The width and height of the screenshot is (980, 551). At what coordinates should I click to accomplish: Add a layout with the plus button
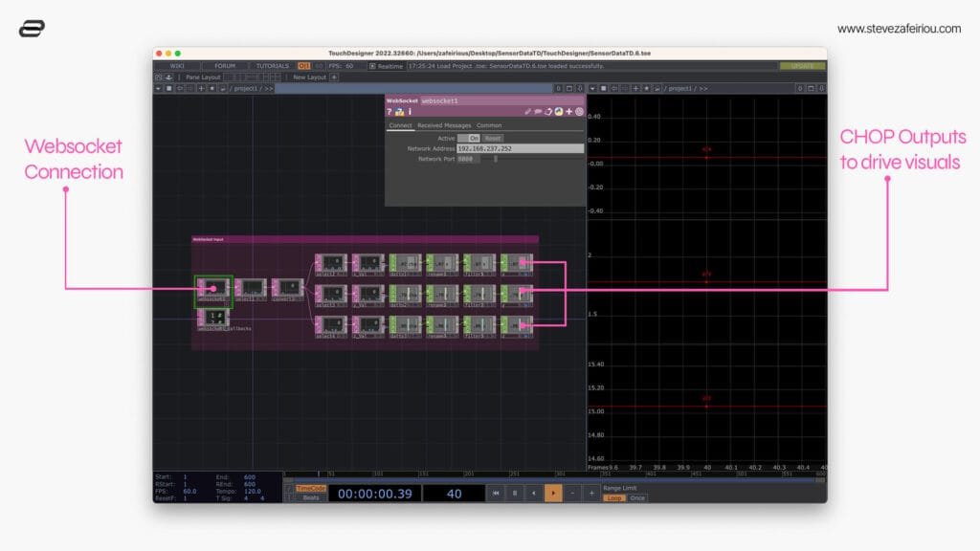tap(334, 77)
